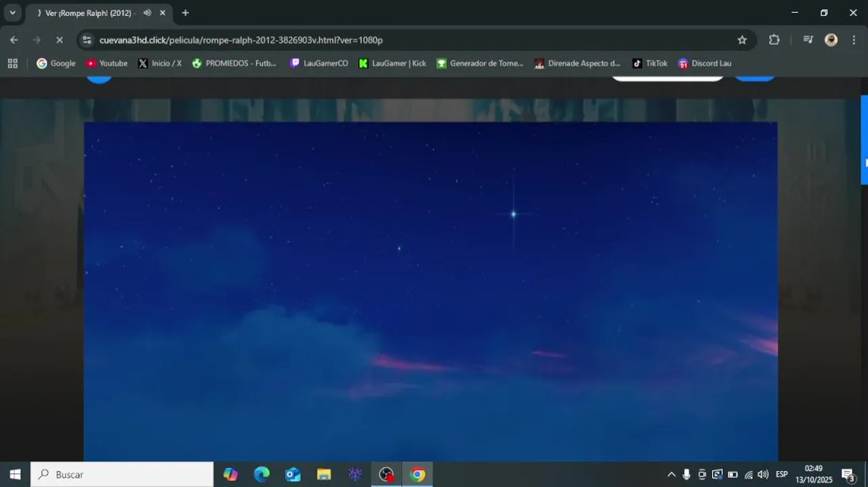The height and width of the screenshot is (487, 868).
Task: Open the LauGamerCO Twitch bookmark
Action: pyautogui.click(x=319, y=64)
